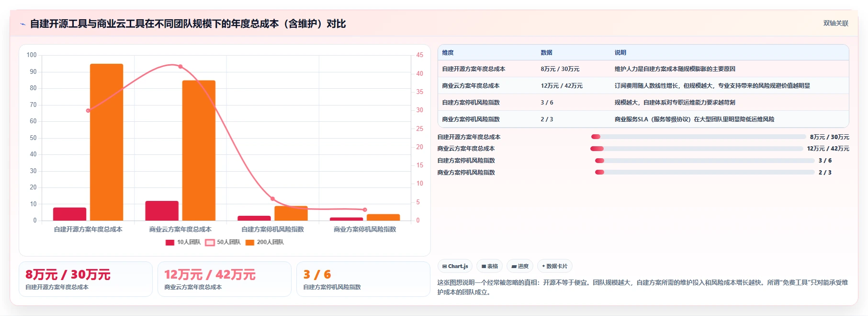
Task: Click the small icon before the chart title
Action: pos(23,24)
